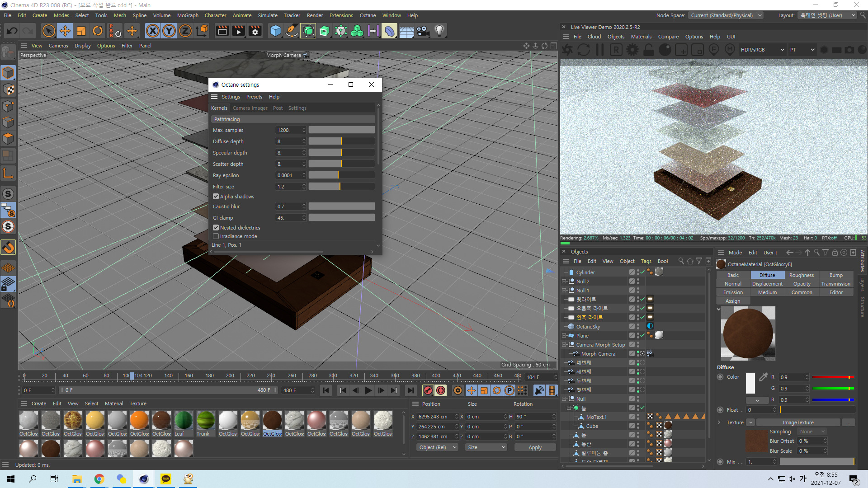
Task: Open Transmission channel button
Action: click(x=835, y=284)
